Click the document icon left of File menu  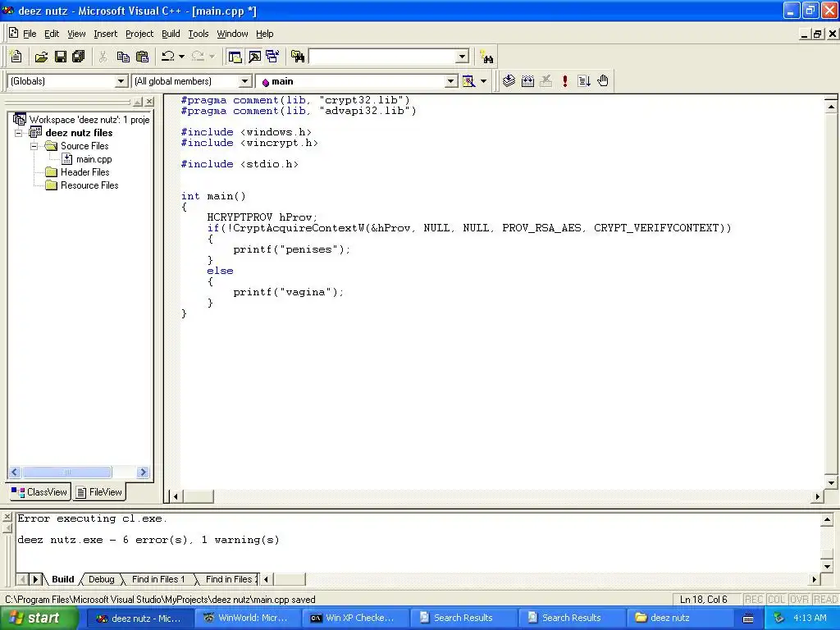13,33
